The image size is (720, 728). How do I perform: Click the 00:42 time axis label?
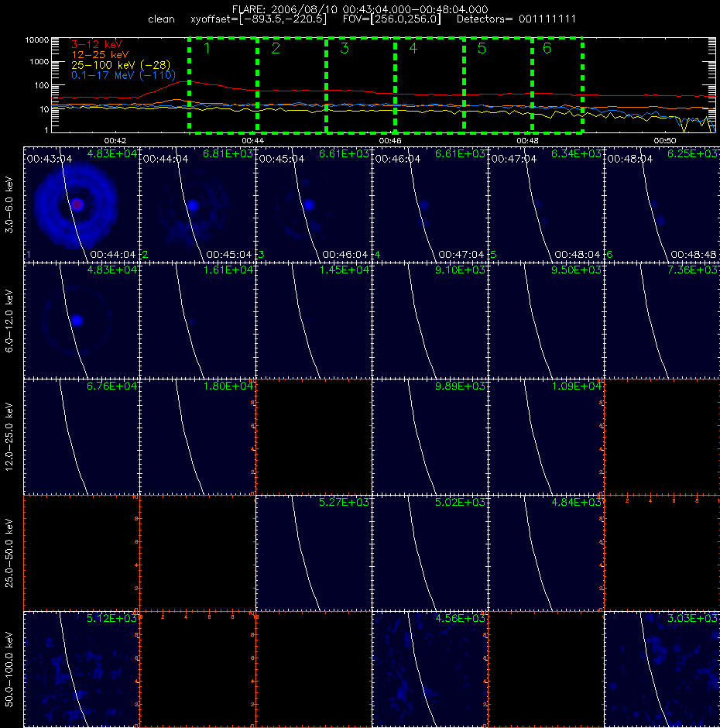(x=115, y=141)
